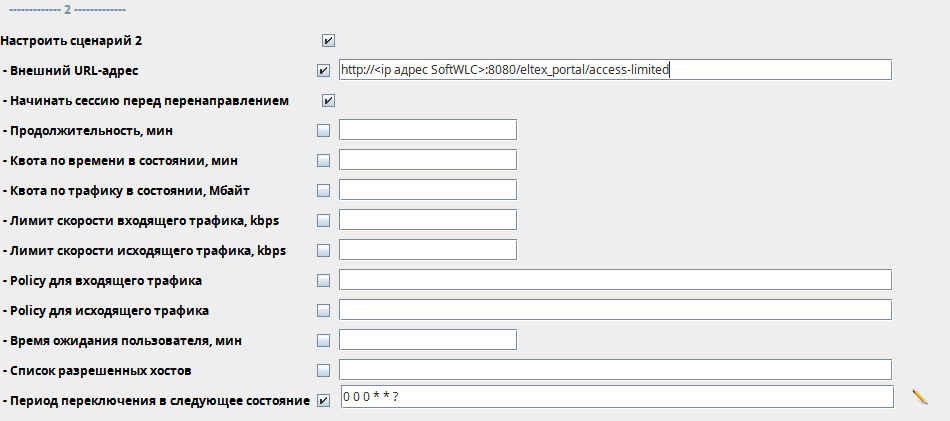950x421 pixels.
Task: Click the incoming traffic Policy input field
Action: (614, 280)
